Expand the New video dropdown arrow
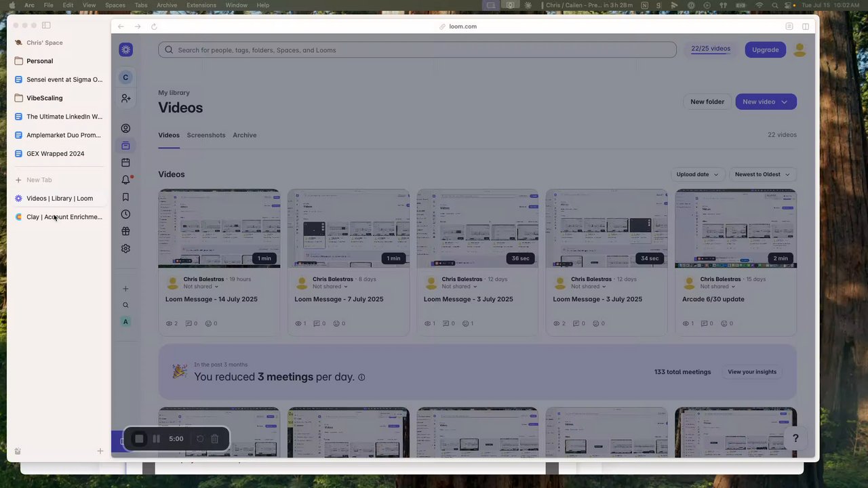The height and width of the screenshot is (488, 868). point(785,102)
